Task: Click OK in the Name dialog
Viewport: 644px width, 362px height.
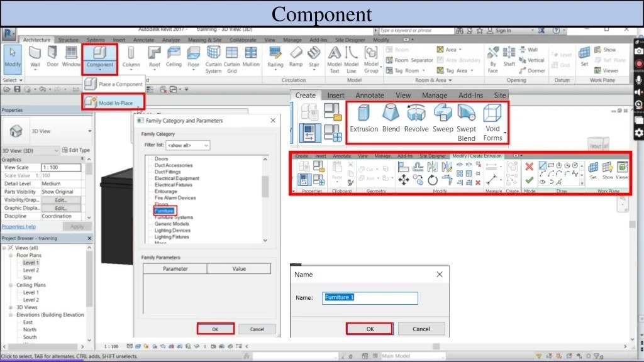Action: tap(370, 329)
